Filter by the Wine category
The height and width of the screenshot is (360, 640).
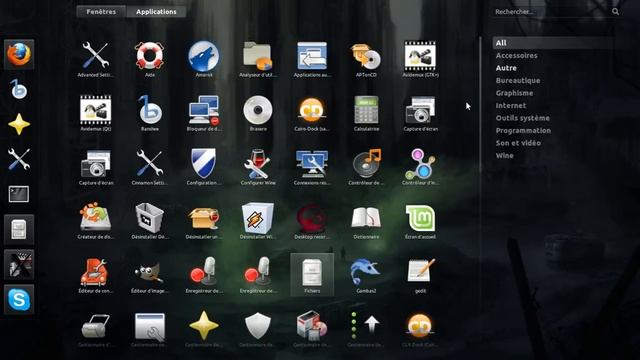[x=504, y=156]
